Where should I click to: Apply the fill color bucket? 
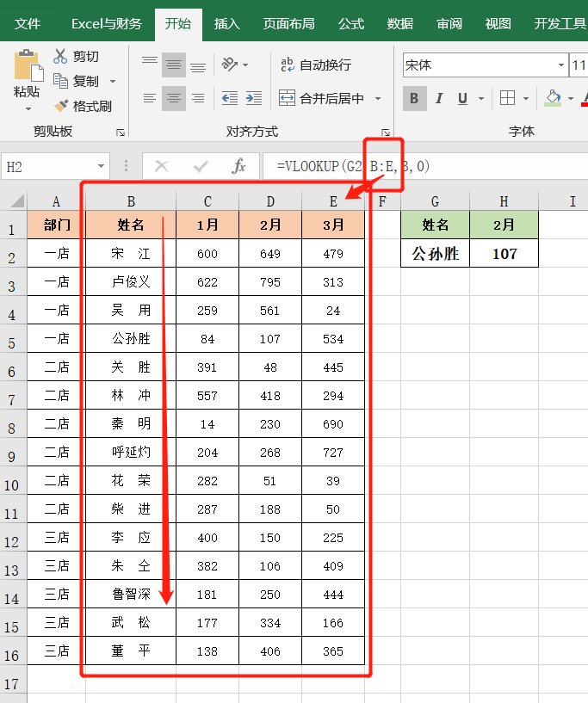(x=553, y=98)
